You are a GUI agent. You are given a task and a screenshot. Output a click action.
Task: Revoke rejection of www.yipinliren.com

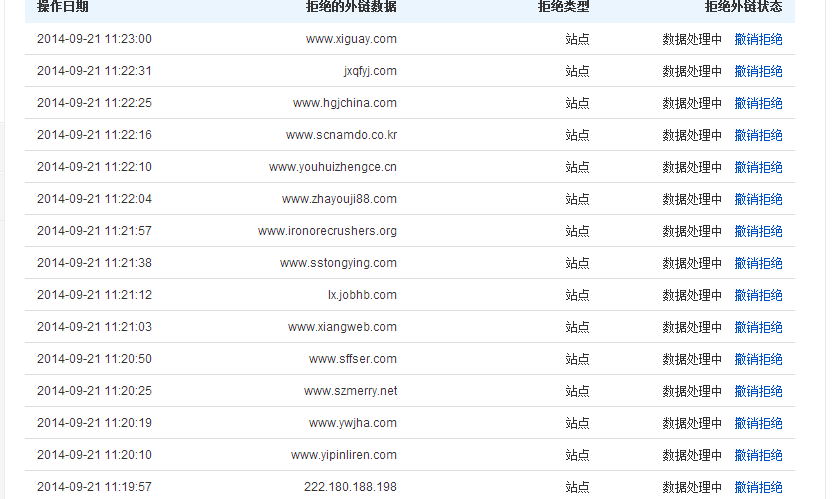tap(758, 455)
